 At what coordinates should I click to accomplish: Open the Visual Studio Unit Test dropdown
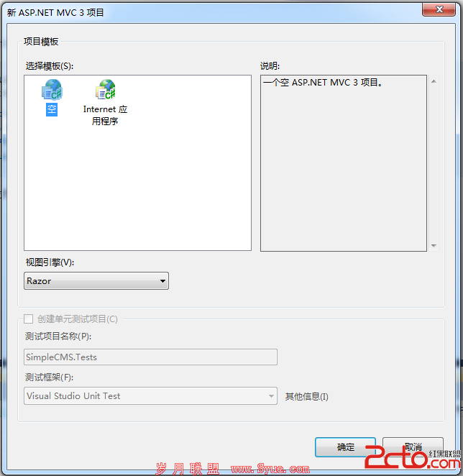click(150, 396)
